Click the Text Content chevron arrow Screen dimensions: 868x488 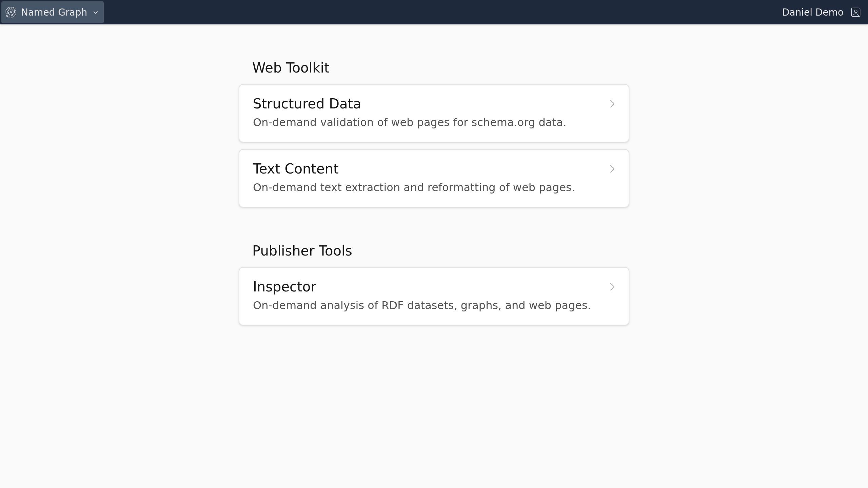[612, 169]
